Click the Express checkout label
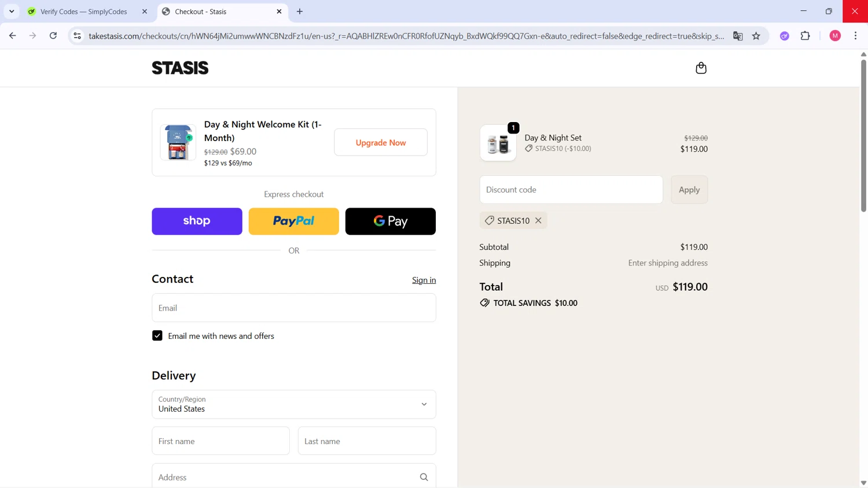Image resolution: width=868 pixels, height=488 pixels. (x=294, y=194)
